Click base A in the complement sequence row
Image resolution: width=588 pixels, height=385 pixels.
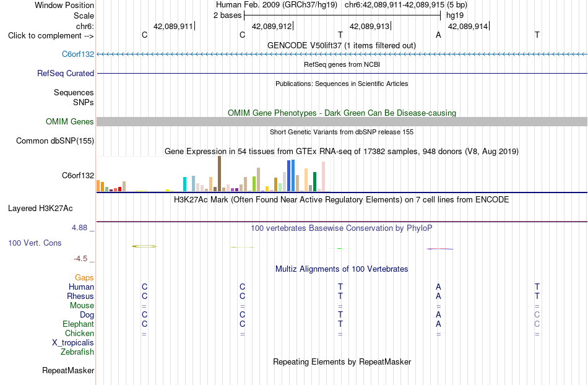pyautogui.click(x=438, y=35)
